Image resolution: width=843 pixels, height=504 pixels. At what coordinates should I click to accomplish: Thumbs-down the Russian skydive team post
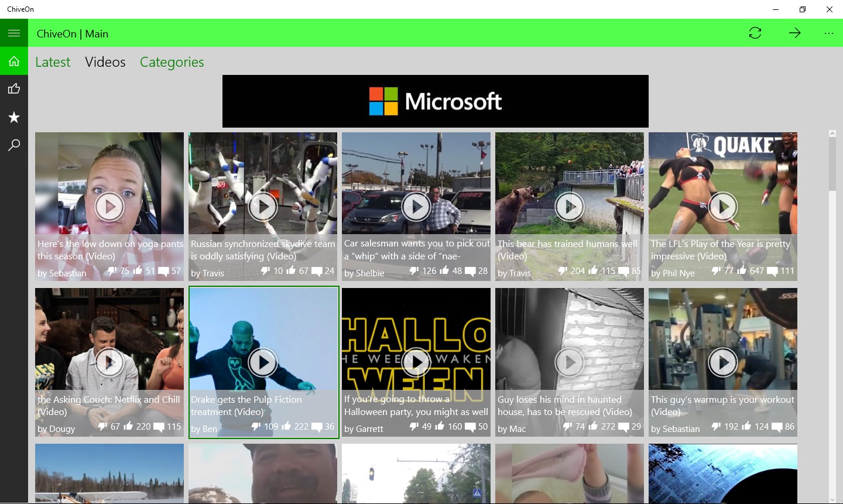(x=265, y=270)
